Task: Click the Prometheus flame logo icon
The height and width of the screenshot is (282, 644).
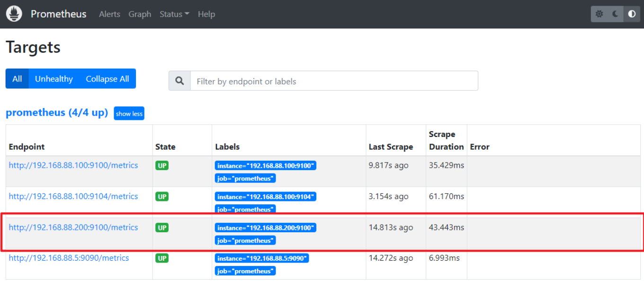Action: click(14, 14)
